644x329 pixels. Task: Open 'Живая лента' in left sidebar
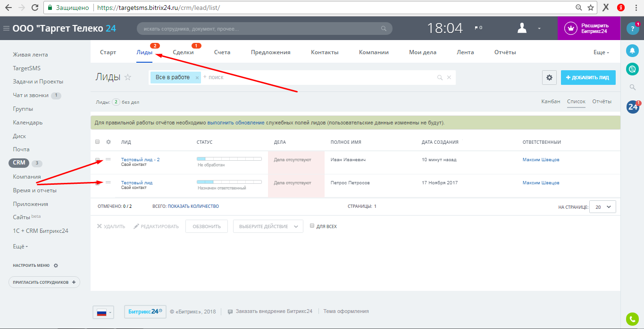click(x=31, y=55)
